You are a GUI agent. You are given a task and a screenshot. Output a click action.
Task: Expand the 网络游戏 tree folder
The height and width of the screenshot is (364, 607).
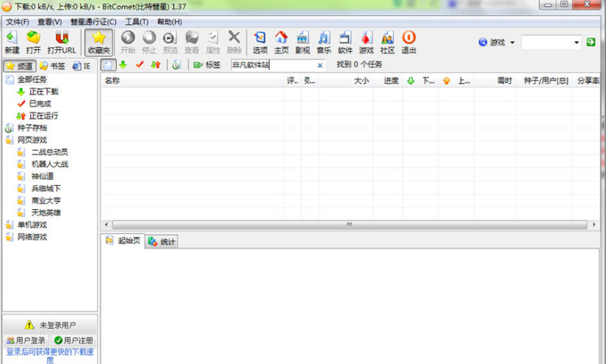point(32,237)
